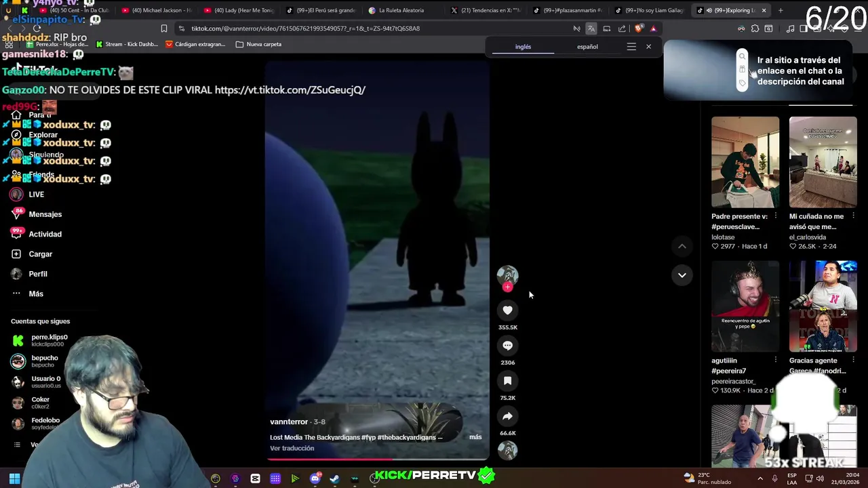
Task: Open the browser music note icon
Action: pyautogui.click(x=790, y=28)
